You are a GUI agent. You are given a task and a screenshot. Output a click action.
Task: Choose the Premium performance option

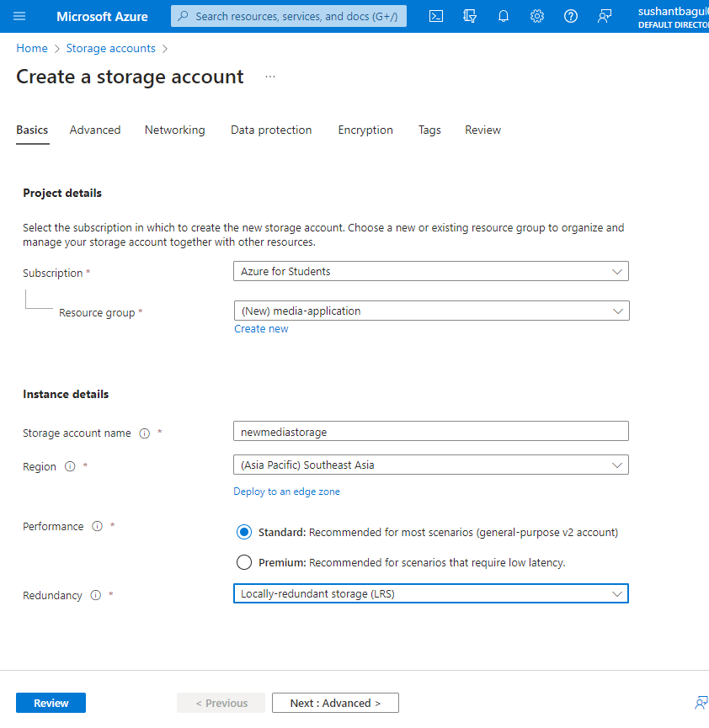click(x=244, y=562)
